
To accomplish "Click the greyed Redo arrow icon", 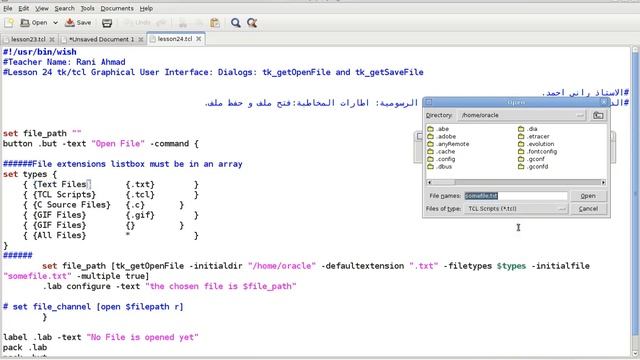I will [x=162, y=23].
